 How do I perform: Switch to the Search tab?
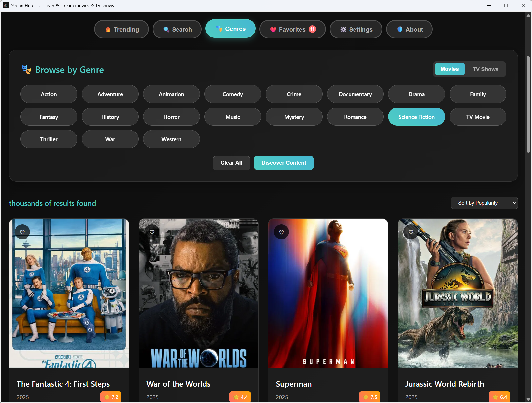coord(177,29)
